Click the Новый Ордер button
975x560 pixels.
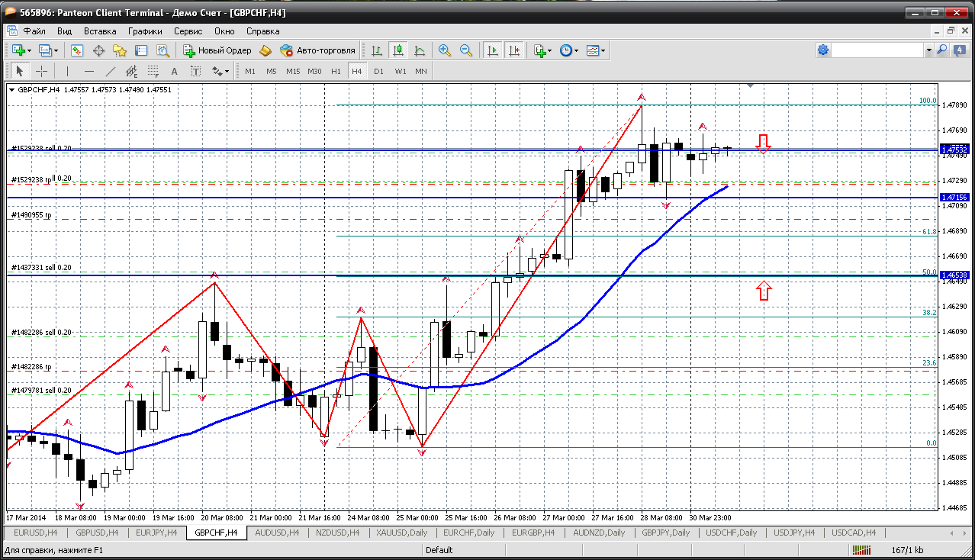pyautogui.click(x=217, y=50)
